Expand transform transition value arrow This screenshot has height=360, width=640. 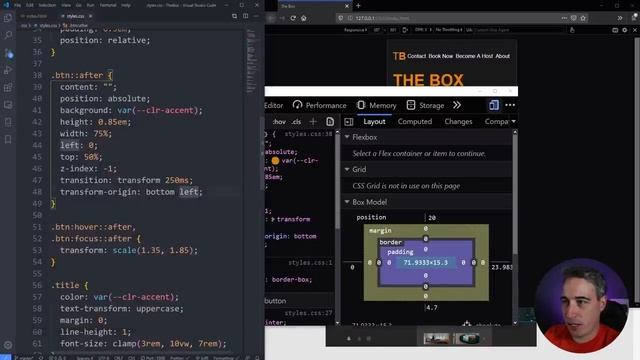pyautogui.click(x=273, y=219)
